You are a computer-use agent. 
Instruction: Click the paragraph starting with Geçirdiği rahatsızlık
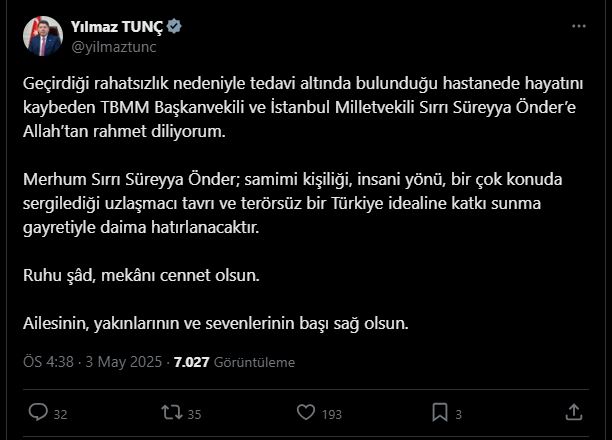click(299, 105)
